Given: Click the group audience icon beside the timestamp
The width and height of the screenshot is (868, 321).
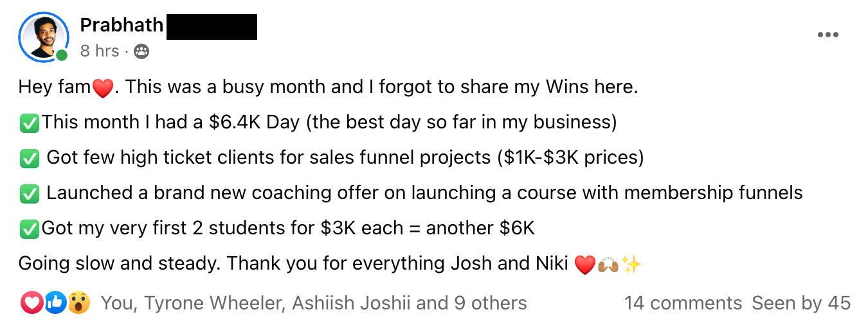Looking at the screenshot, I should (x=141, y=52).
